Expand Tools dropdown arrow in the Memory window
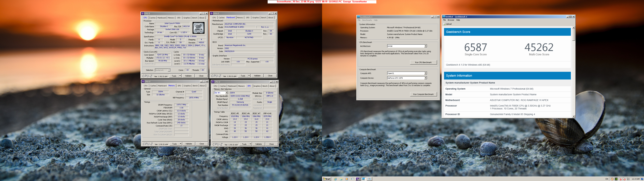This screenshot has height=181, width=644. pyautogui.click(x=181, y=144)
